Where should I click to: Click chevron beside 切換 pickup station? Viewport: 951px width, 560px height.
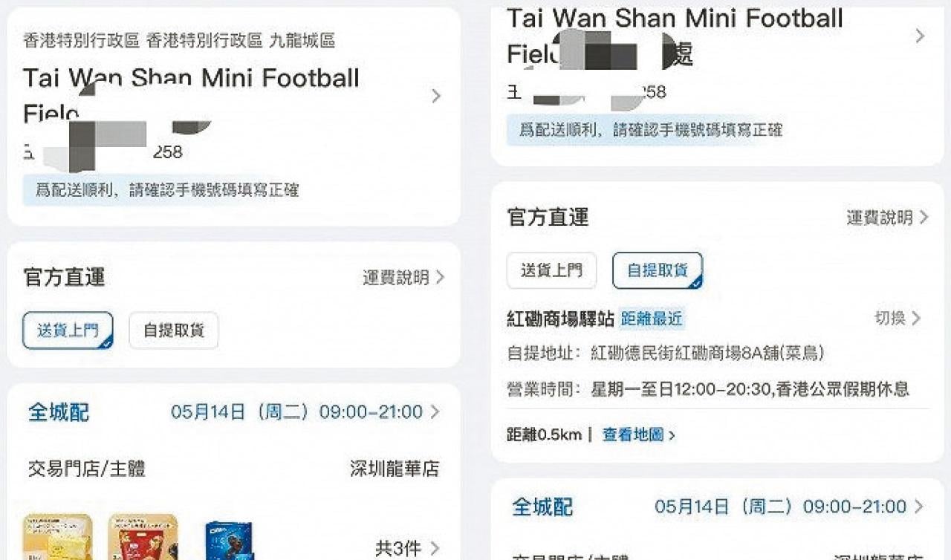pyautogui.click(x=915, y=319)
